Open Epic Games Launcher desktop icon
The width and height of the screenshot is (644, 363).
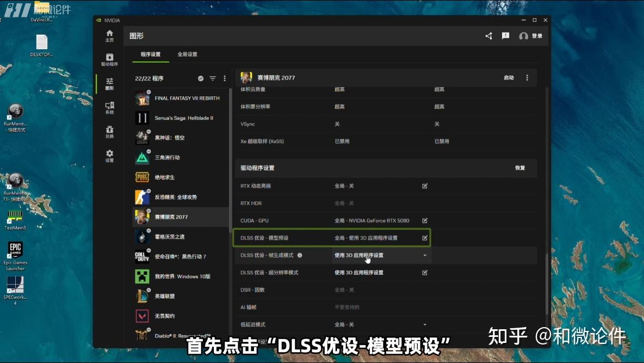point(15,256)
